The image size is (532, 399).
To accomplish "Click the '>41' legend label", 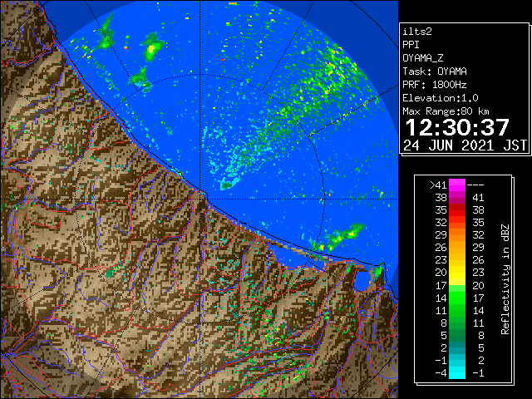I will [x=438, y=185].
